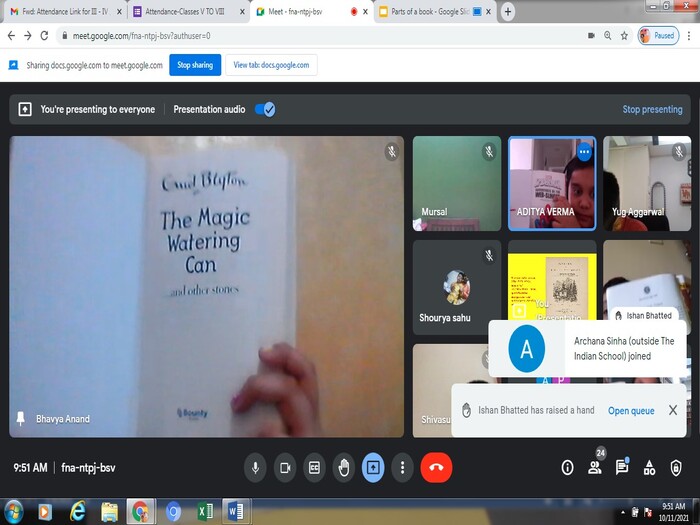Open Excel from taskbar

pyautogui.click(x=205, y=512)
